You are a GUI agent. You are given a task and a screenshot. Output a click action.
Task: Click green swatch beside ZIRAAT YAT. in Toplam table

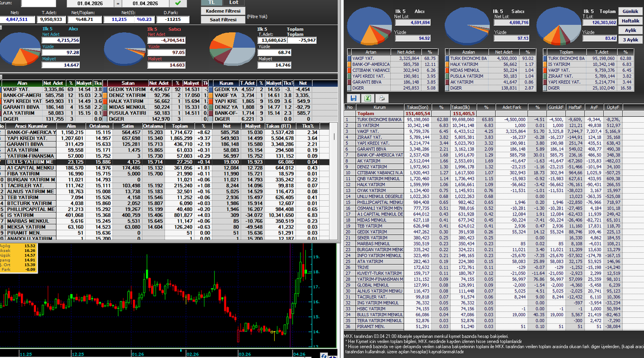tap(545, 75)
